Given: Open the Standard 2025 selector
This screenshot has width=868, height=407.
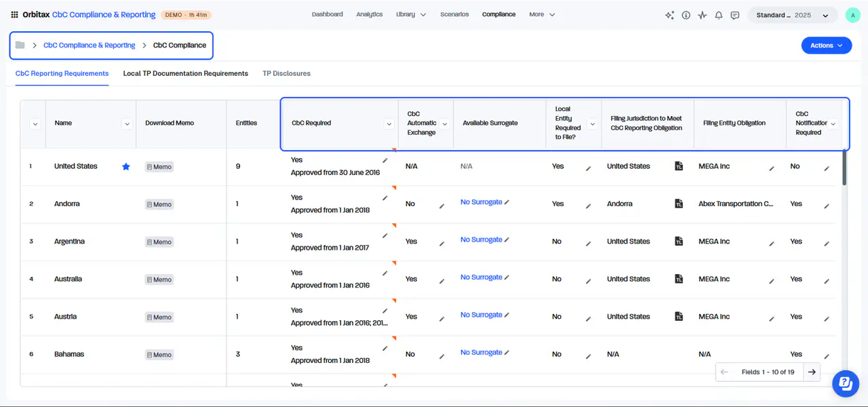Looking at the screenshot, I should pos(792,15).
